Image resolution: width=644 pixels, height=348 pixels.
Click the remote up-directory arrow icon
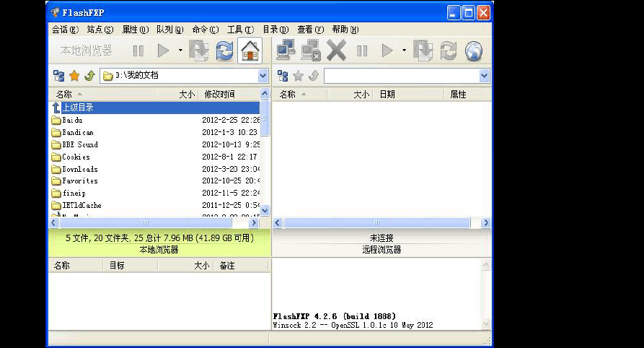click(314, 76)
